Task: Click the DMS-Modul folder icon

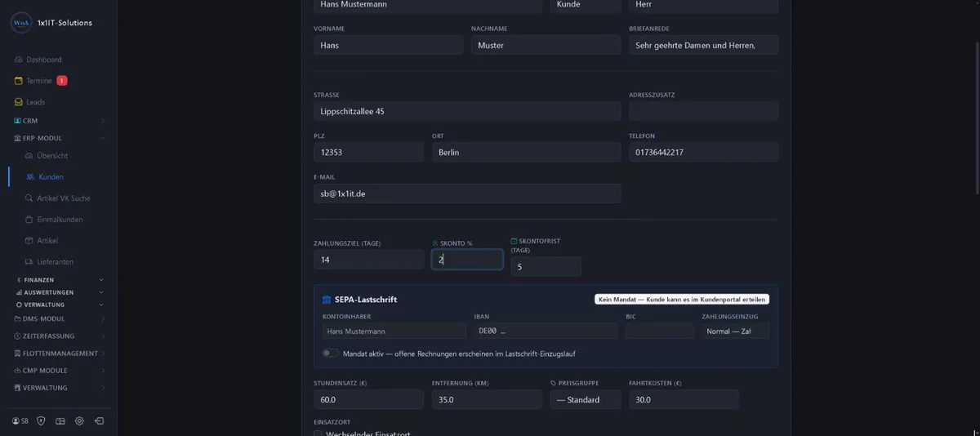Action: [x=18, y=319]
